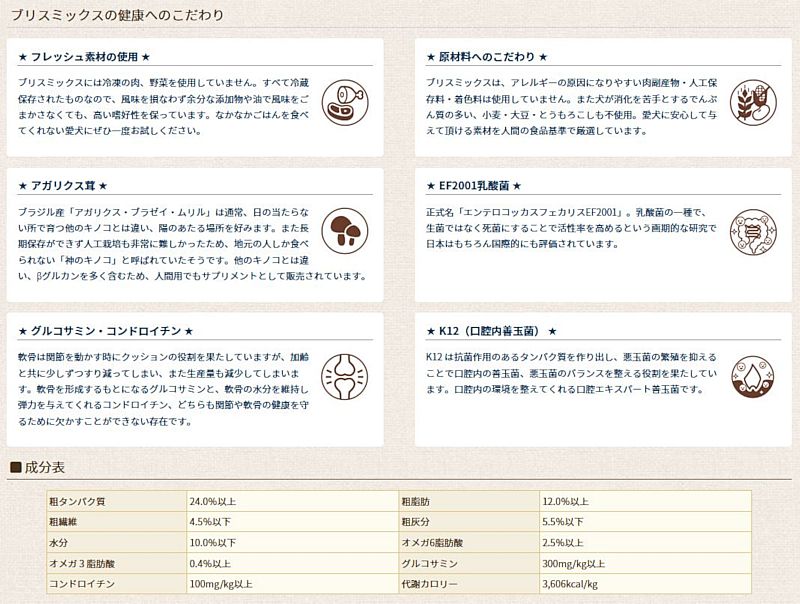
Task: Select the K12（口腔内善玉菌） card heading
Action: coord(491,331)
